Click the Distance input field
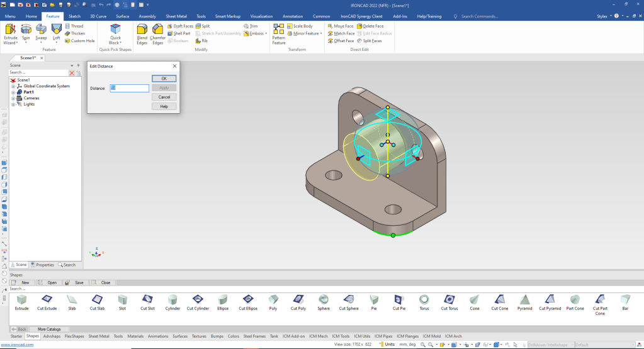This screenshot has height=349, width=644. pos(129,88)
